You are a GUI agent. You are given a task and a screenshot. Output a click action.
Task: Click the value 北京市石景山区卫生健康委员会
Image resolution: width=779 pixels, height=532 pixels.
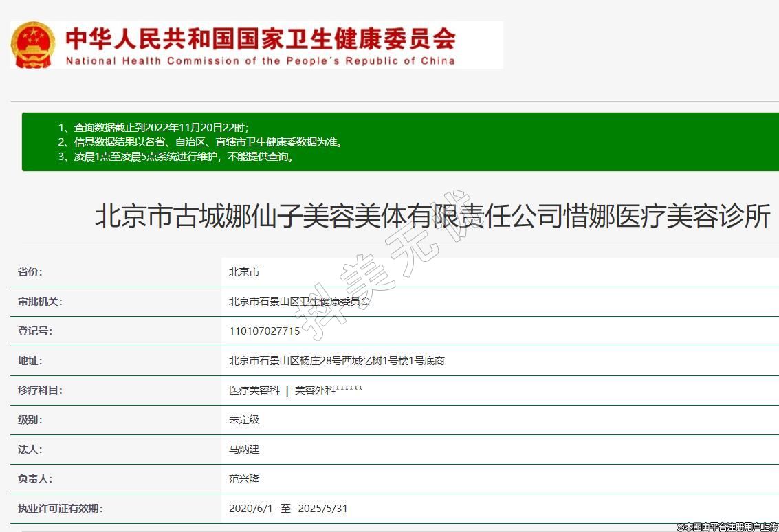[x=300, y=302]
